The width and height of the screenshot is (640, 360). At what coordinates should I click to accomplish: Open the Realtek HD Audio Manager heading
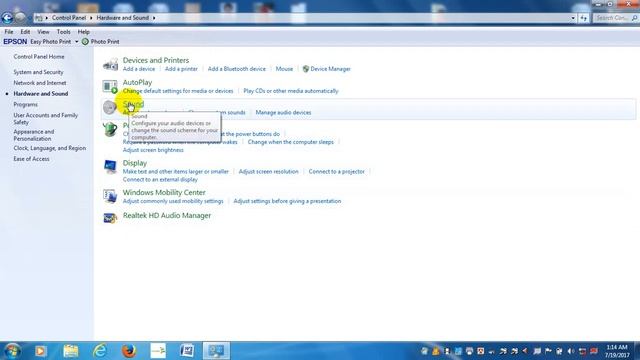tap(167, 216)
